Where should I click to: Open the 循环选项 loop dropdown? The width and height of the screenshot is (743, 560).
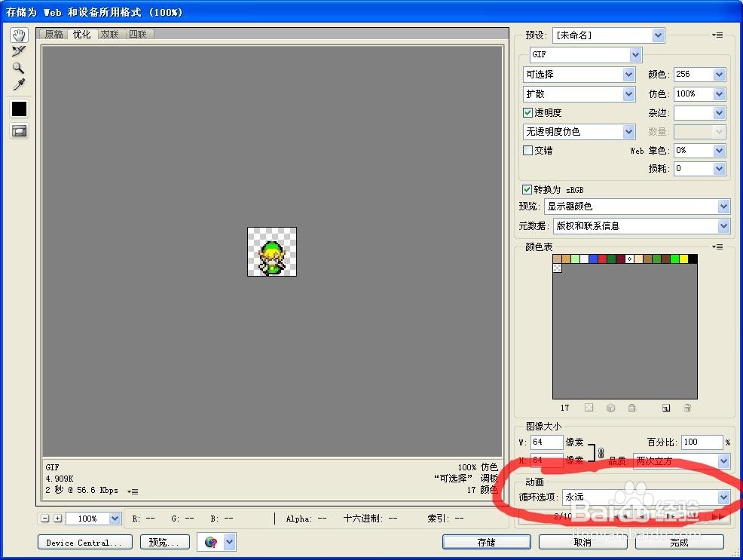[x=723, y=497]
